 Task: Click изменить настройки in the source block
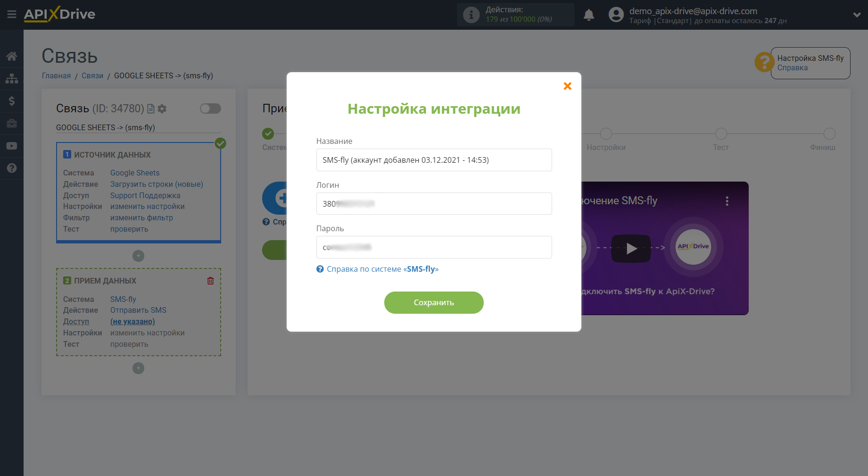click(148, 206)
